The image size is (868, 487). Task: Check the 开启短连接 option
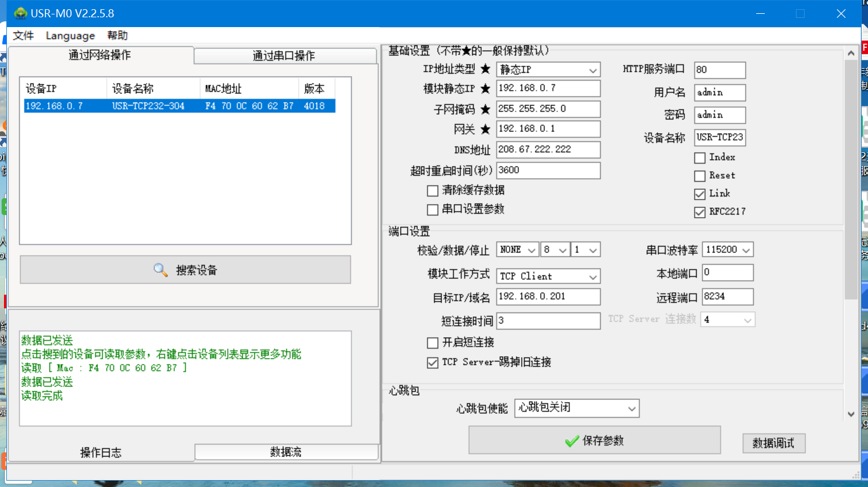(x=432, y=343)
